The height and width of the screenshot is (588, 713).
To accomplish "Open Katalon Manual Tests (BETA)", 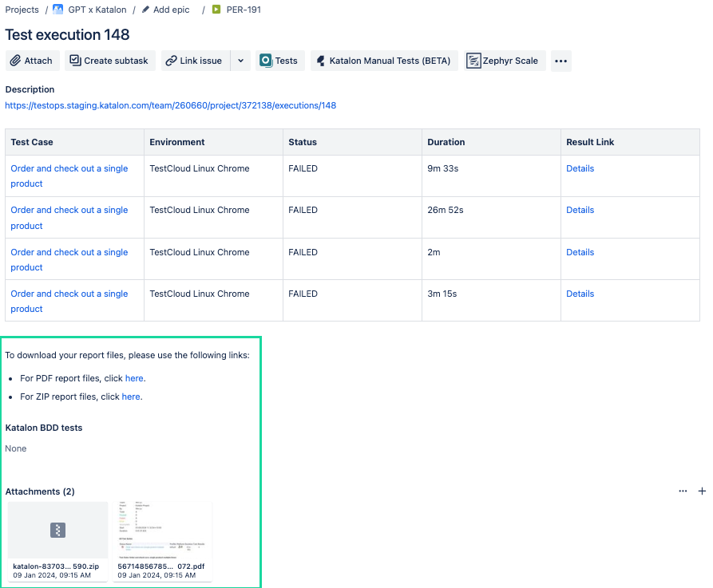I will pyautogui.click(x=384, y=61).
